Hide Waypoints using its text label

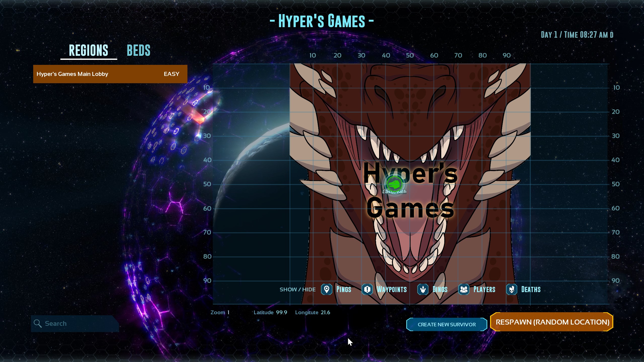[x=392, y=289]
